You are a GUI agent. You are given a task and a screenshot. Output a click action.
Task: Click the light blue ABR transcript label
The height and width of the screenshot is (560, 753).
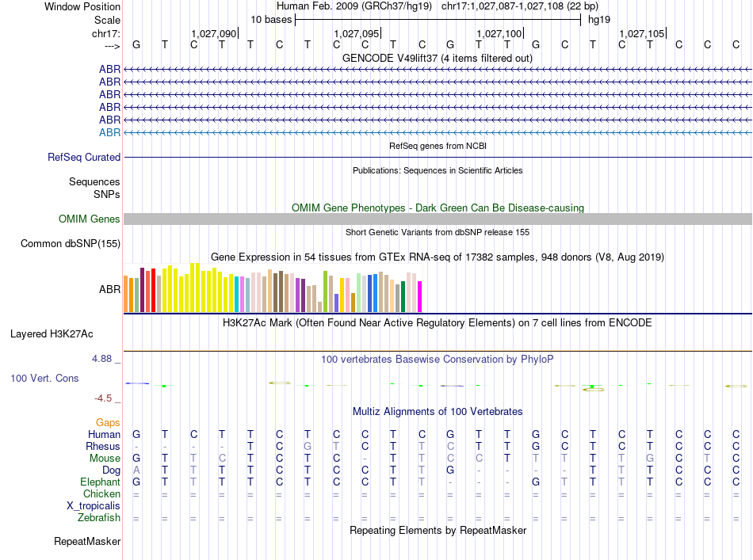coord(109,132)
